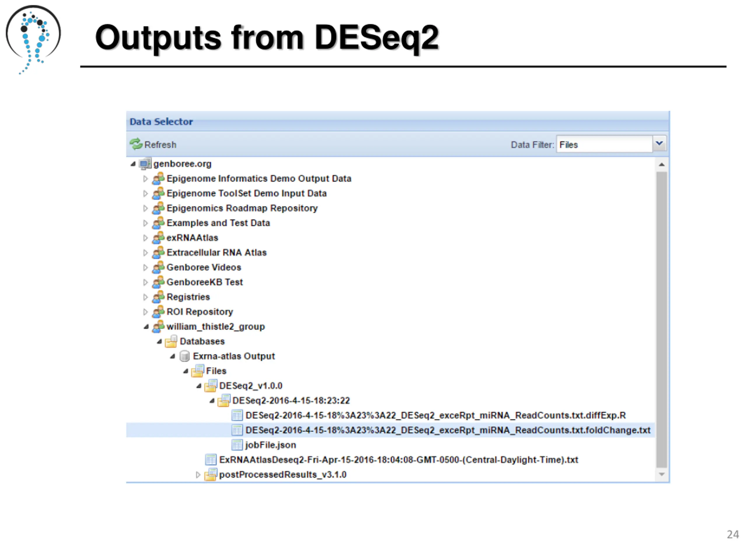747x560 pixels.
Task: Select the william_thistle2_group label
Action: [x=215, y=327]
